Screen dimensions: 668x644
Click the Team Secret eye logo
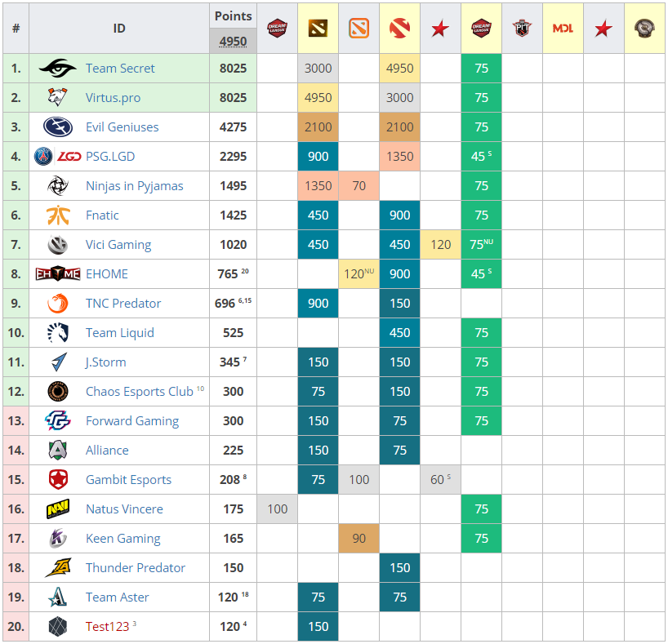tap(57, 68)
